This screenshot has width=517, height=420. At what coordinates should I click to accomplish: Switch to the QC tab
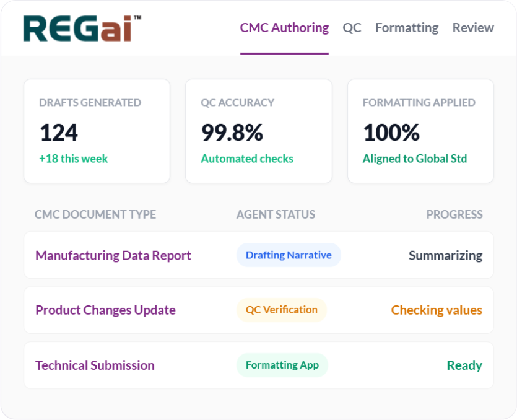(x=352, y=28)
